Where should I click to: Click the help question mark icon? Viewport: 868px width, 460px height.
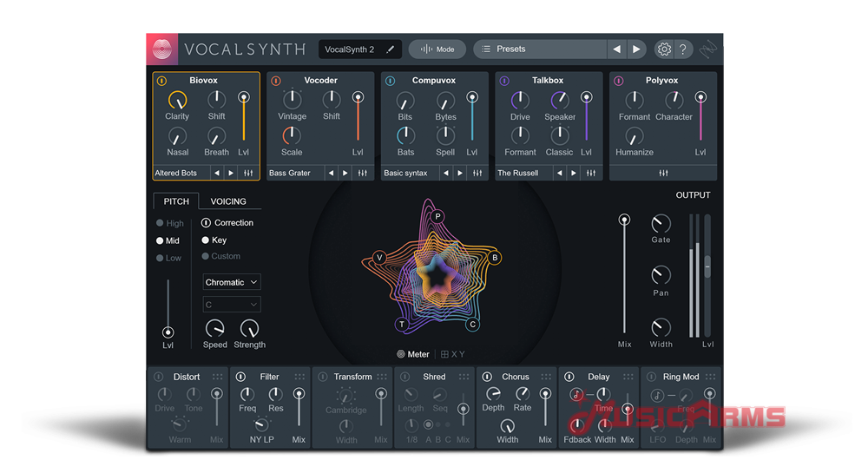point(683,49)
